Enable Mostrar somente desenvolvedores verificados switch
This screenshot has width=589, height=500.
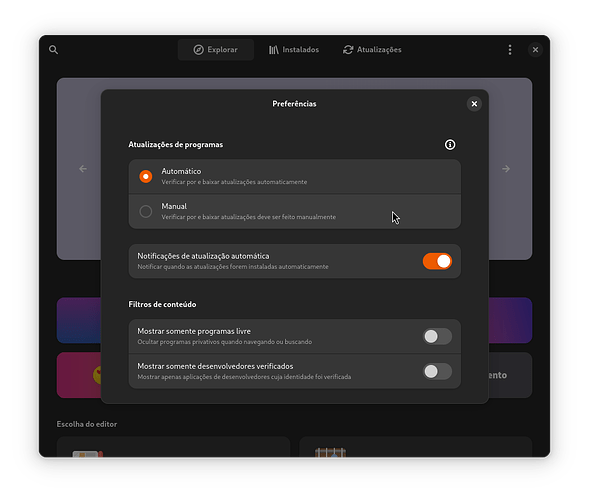[x=437, y=372]
